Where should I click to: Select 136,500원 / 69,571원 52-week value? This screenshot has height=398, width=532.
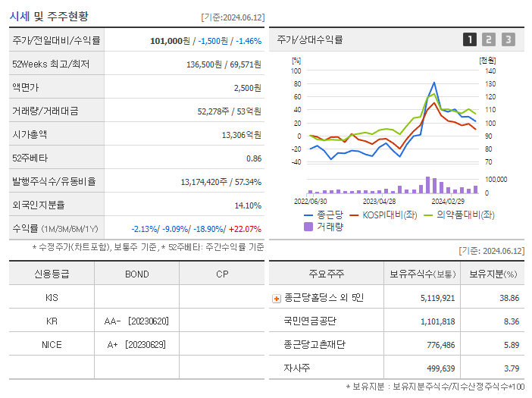(224, 64)
